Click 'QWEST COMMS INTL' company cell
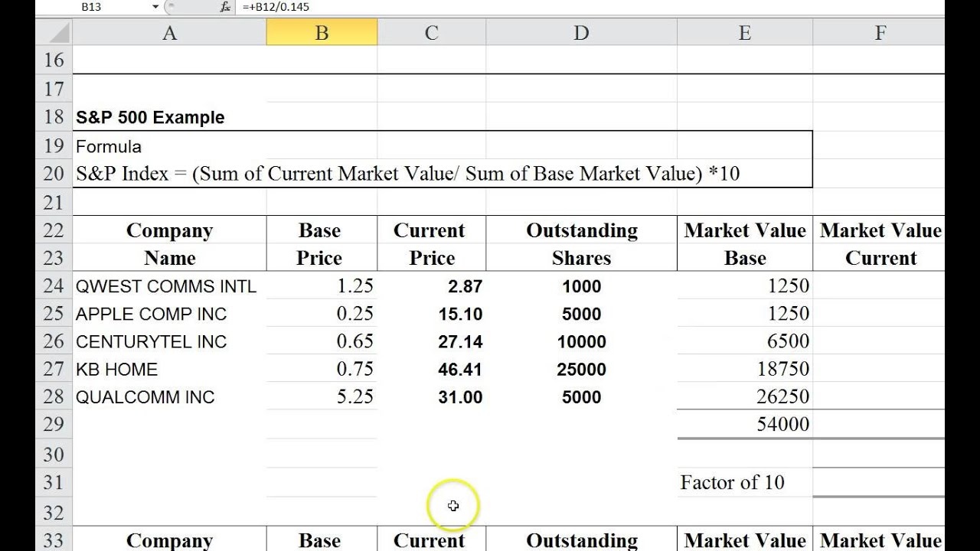Screen dimensions: 980x551 point(169,286)
